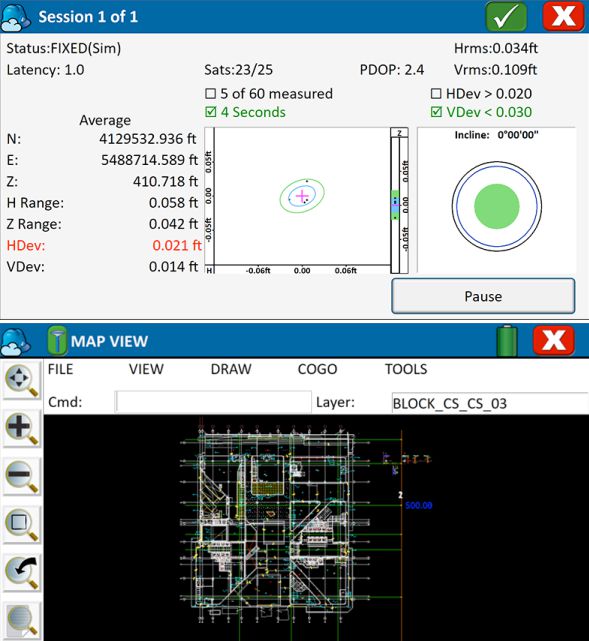Click the helmet logo in Map View header
Image resolution: width=589 pixels, height=641 pixels.
click(16, 341)
